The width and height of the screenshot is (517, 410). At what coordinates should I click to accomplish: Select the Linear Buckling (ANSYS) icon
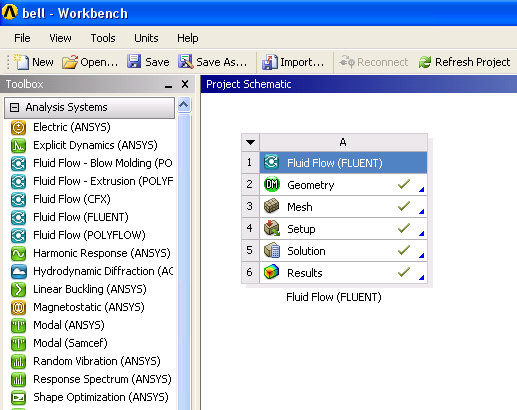18,289
